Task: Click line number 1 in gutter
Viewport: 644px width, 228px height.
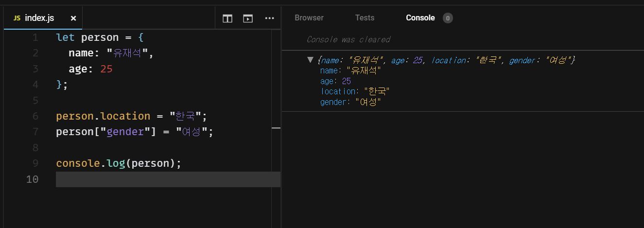Action: click(35, 37)
